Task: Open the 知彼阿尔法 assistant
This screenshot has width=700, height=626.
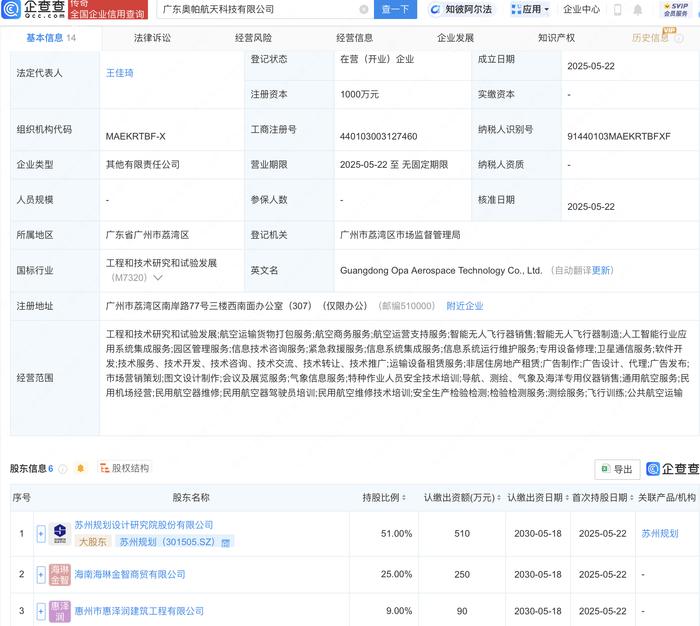Action: 461,9
